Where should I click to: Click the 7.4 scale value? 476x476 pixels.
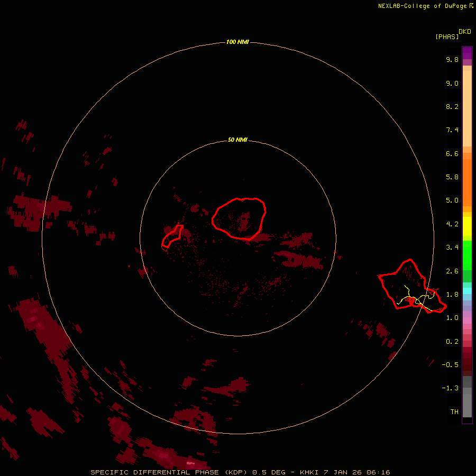[x=452, y=130]
